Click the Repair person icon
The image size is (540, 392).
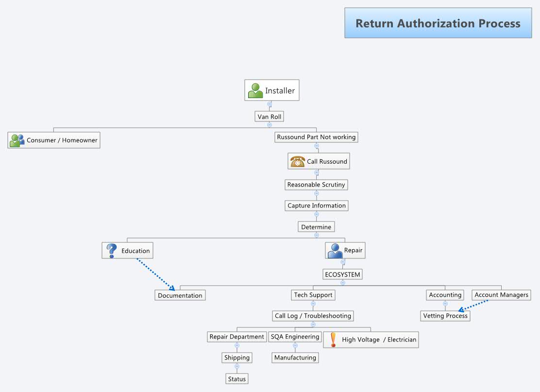tap(335, 250)
